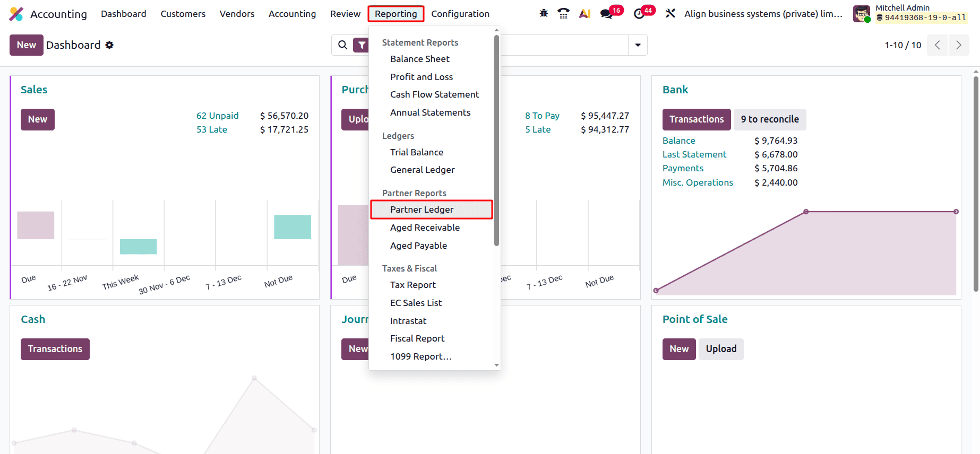Image resolution: width=980 pixels, height=454 pixels.
Task: Open Profit and Loss report
Action: tap(422, 77)
